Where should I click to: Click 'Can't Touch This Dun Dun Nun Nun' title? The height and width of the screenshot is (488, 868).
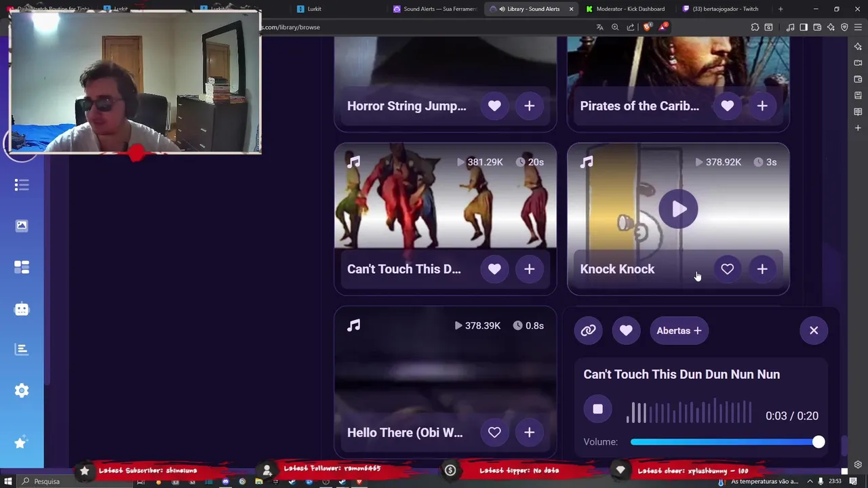[682, 374]
